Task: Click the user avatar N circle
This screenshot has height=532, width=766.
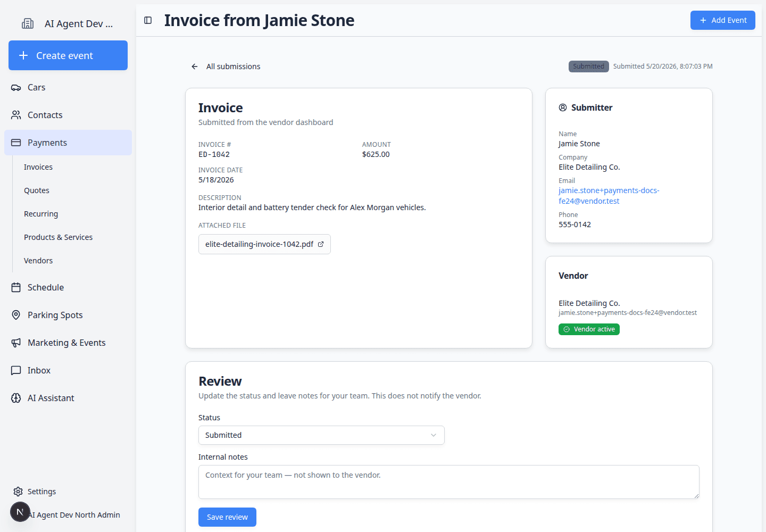Action: [20, 512]
